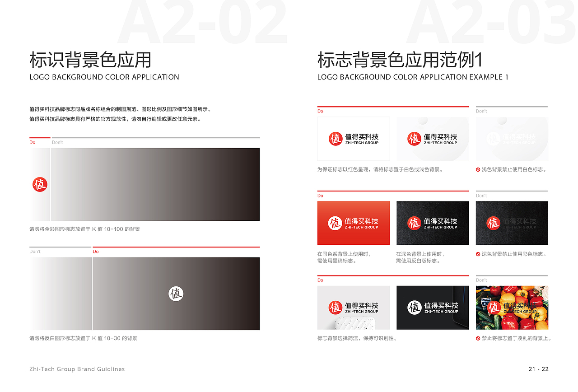Click the paragraph line starting 值得买科技品牌标志同品牌名称

(x=121, y=109)
